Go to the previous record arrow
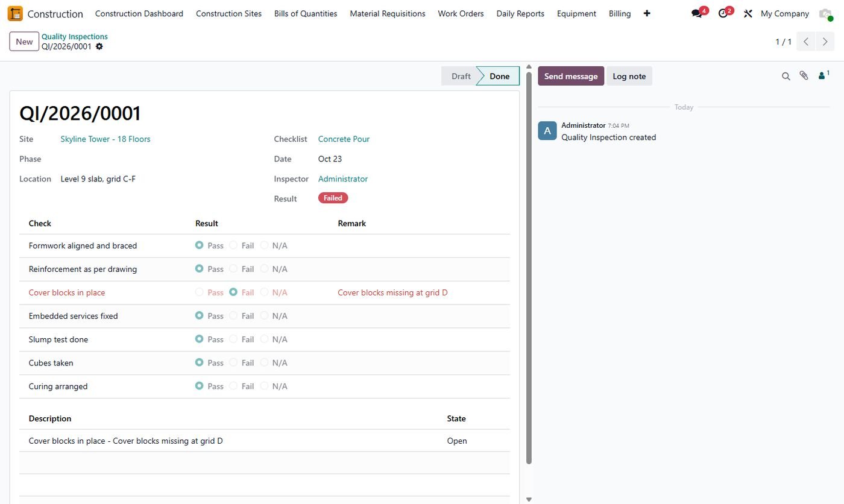The image size is (844, 504). [x=806, y=42]
